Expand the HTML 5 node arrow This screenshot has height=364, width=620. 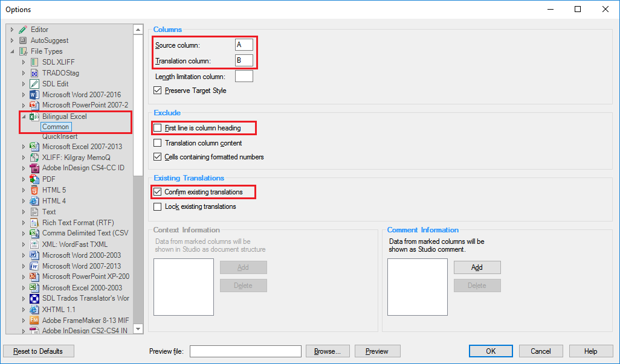pyautogui.click(x=24, y=190)
